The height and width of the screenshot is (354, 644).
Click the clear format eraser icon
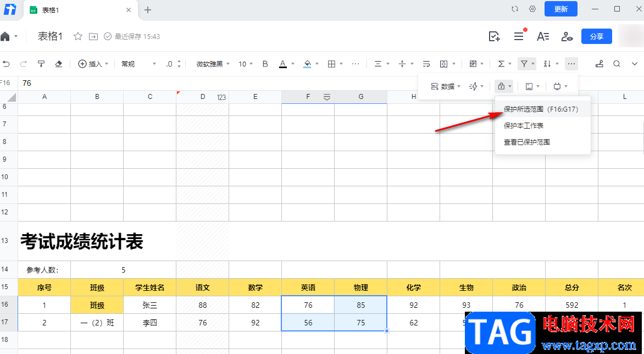pyautogui.click(x=58, y=64)
